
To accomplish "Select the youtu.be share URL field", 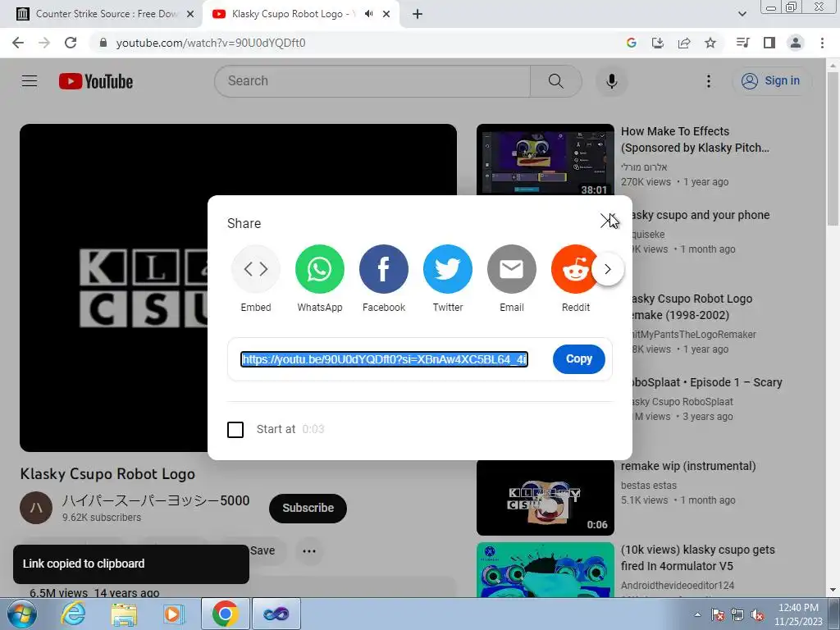I will tap(384, 359).
